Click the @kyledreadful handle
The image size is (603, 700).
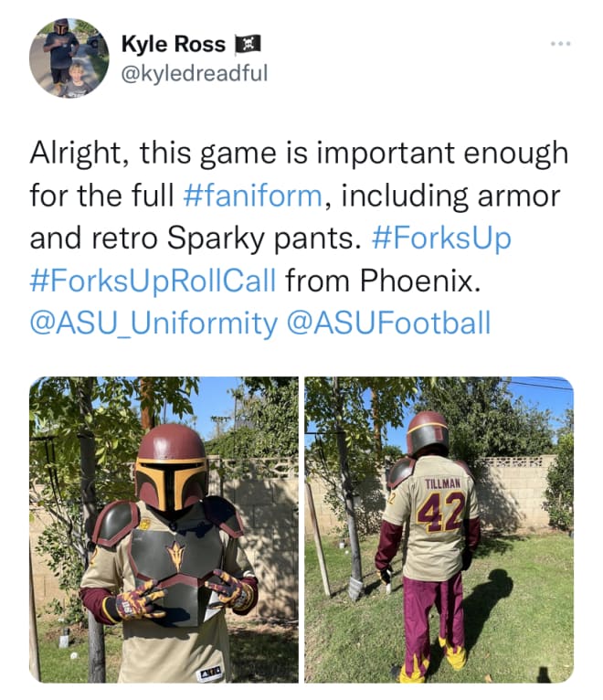(x=195, y=73)
